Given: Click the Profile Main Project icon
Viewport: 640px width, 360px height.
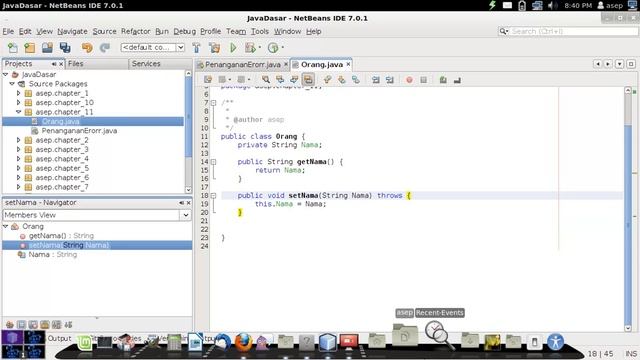Looking at the screenshot, I should point(273,48).
